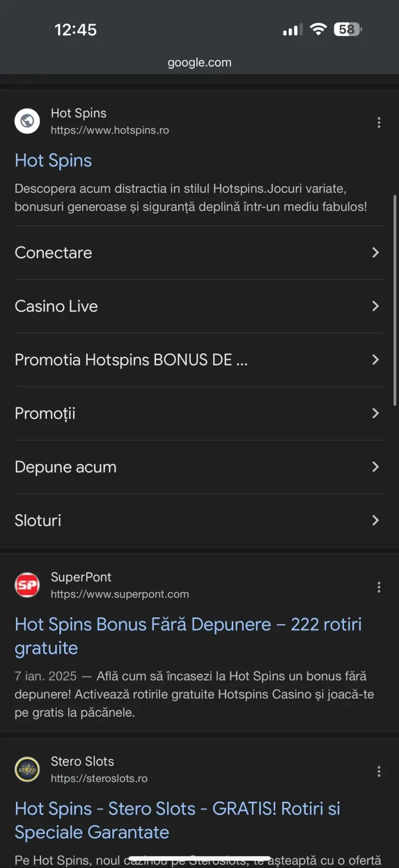This screenshot has width=399, height=868.
Task: Tap the Stero Slots favicon
Action: (x=27, y=769)
